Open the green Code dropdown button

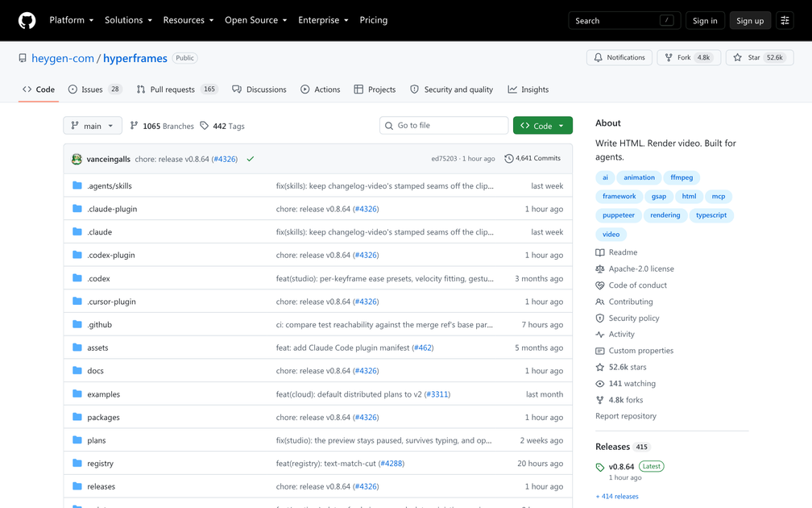click(x=543, y=126)
